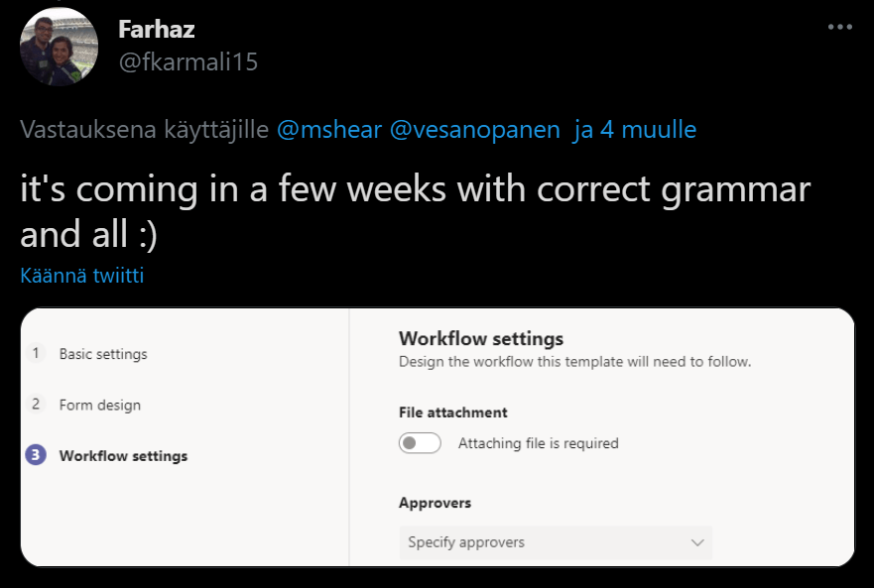
Task: Click the "Design the workflow" description text
Action: point(574,361)
